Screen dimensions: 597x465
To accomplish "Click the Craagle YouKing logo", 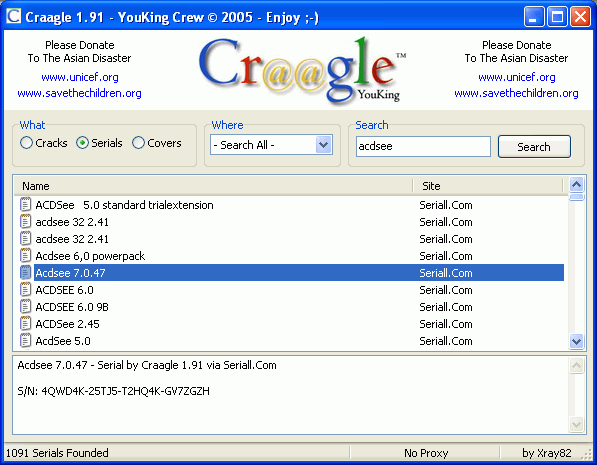I will [302, 70].
